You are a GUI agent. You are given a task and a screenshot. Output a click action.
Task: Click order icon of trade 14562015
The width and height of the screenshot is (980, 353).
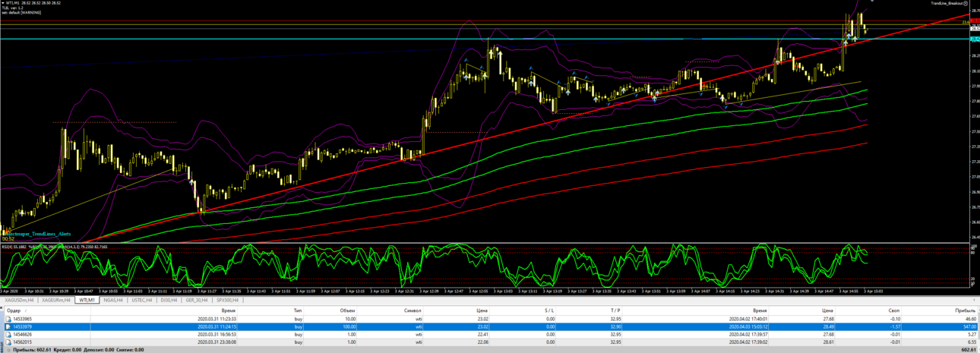8,342
